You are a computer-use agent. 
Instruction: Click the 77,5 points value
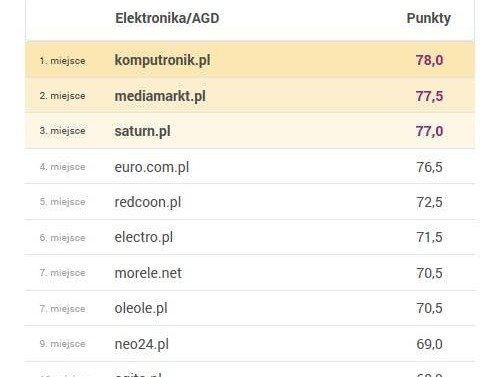click(429, 96)
